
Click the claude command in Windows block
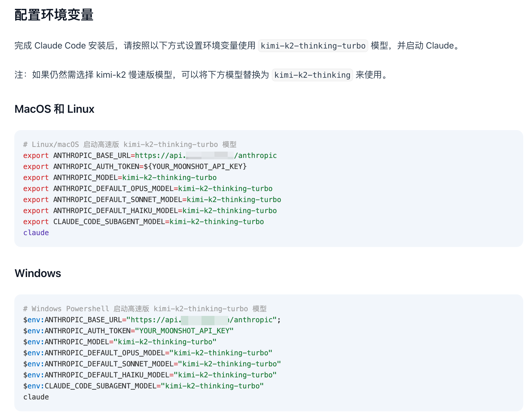coord(36,397)
